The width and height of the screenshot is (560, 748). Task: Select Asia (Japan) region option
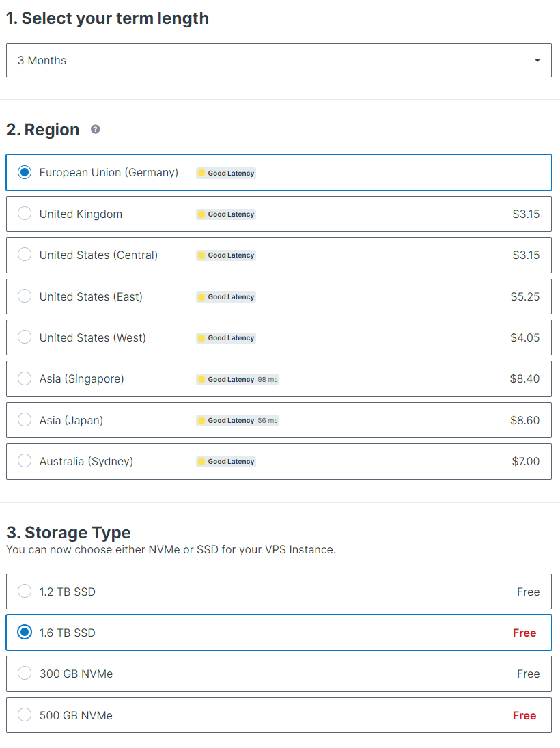pyautogui.click(x=25, y=420)
